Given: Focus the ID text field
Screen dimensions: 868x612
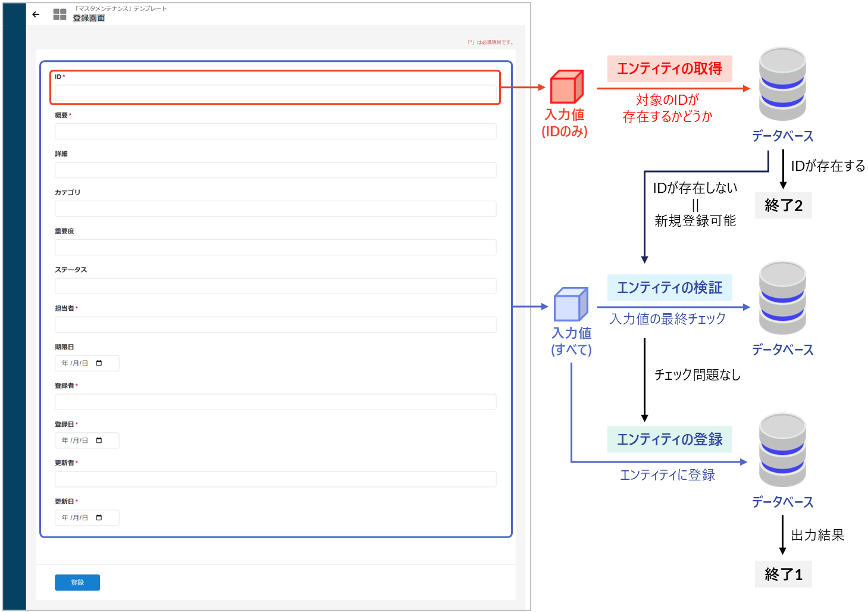Looking at the screenshot, I should coord(275,93).
